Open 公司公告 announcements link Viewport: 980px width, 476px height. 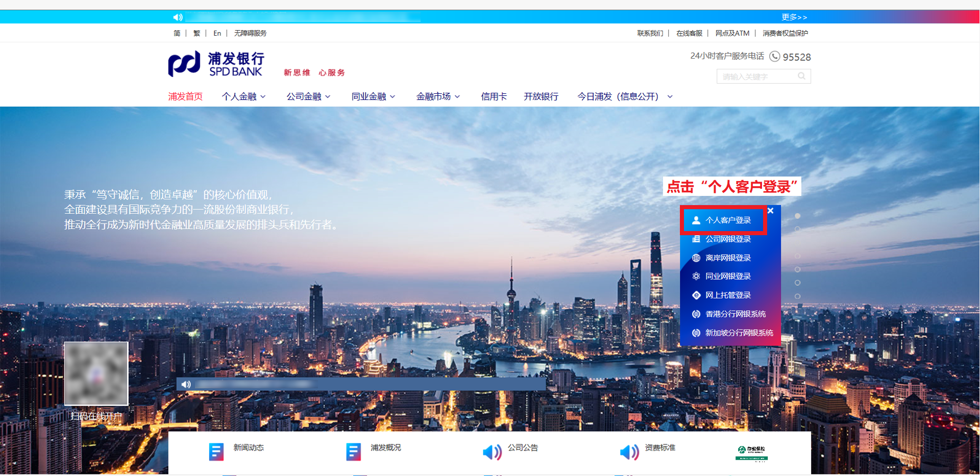click(x=523, y=447)
